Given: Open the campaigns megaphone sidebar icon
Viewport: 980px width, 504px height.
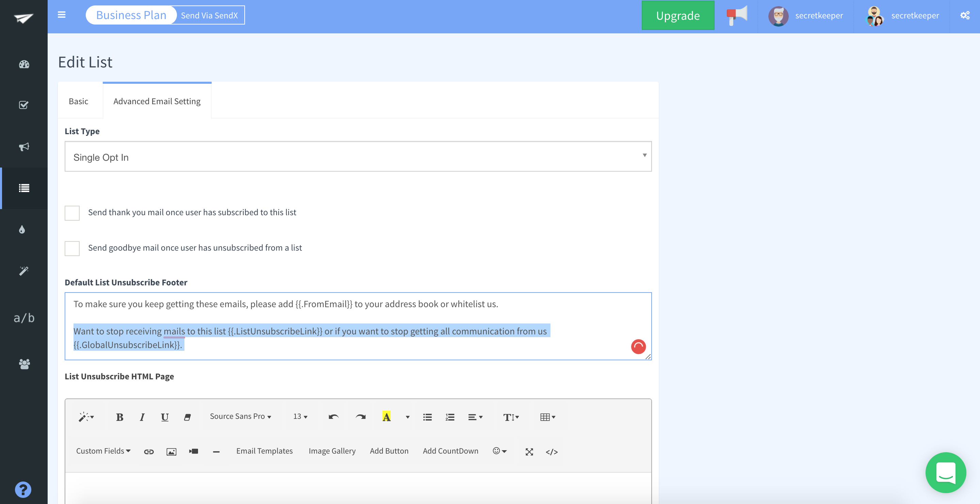Looking at the screenshot, I should 24,147.
